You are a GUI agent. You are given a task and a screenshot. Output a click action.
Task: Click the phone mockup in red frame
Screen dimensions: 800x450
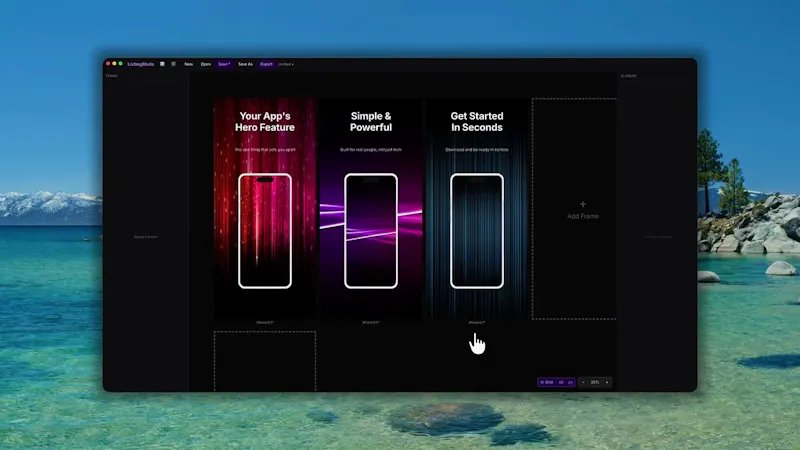265,231
